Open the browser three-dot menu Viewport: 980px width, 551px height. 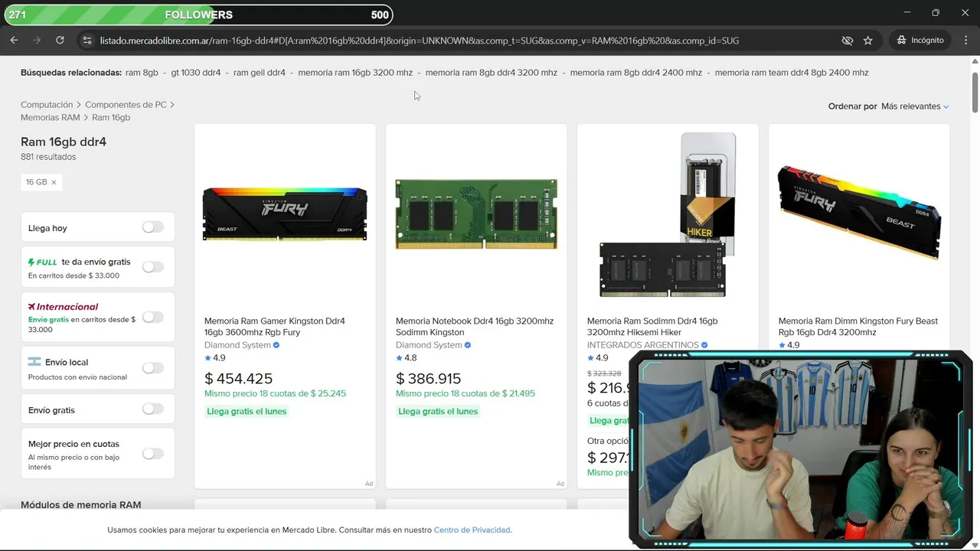[965, 40]
